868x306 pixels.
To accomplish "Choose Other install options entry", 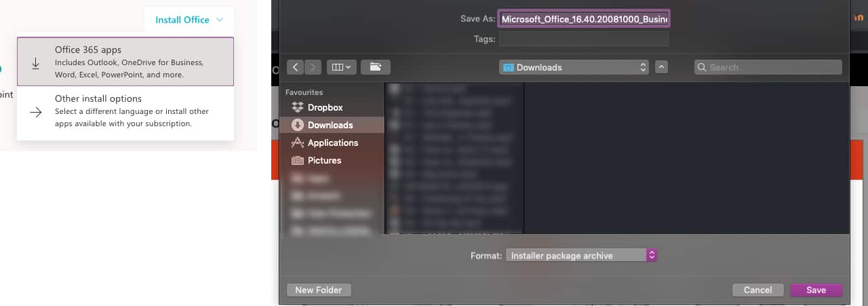I will 125,111.
